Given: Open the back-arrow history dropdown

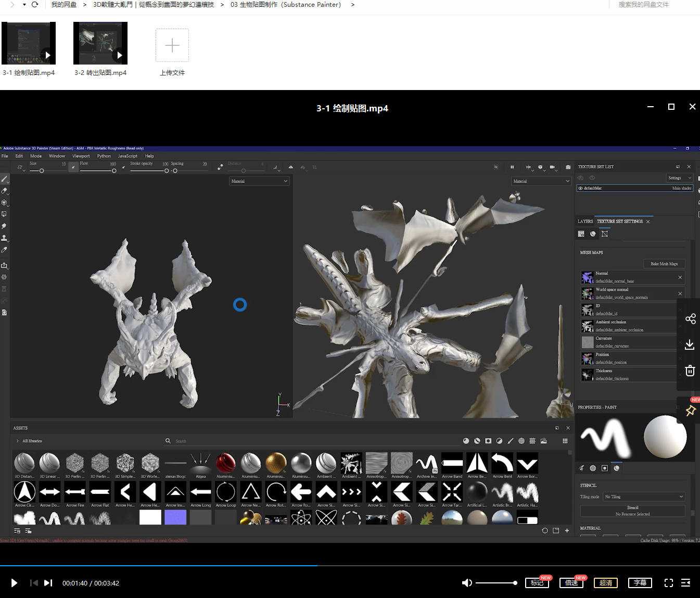Looking at the screenshot, I should click(x=24, y=5).
